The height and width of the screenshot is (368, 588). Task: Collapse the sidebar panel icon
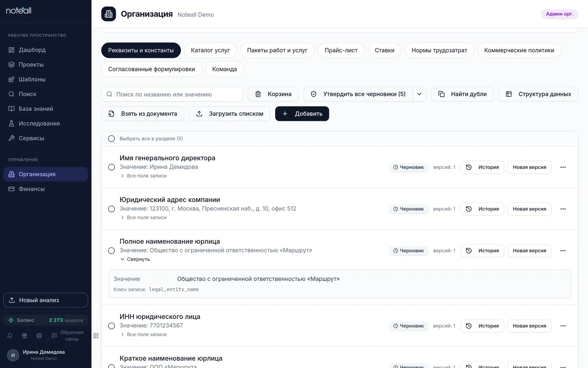tap(96, 336)
